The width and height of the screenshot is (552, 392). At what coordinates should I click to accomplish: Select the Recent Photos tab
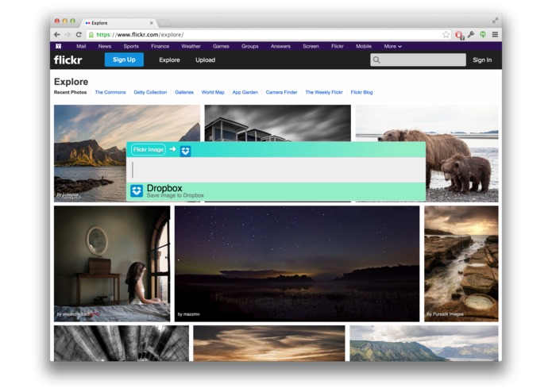coord(70,92)
